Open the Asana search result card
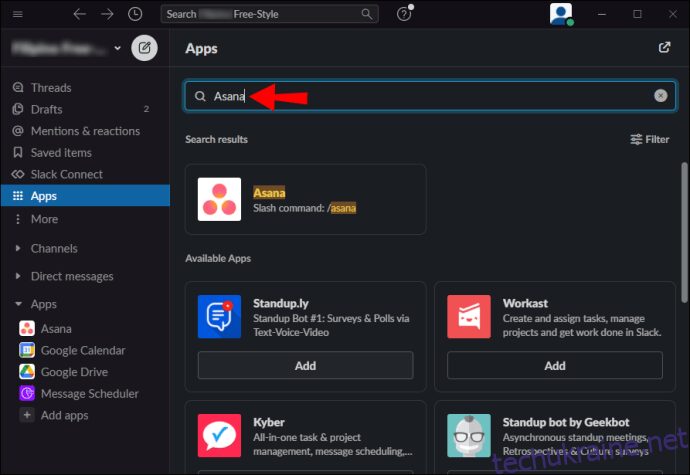 point(305,199)
